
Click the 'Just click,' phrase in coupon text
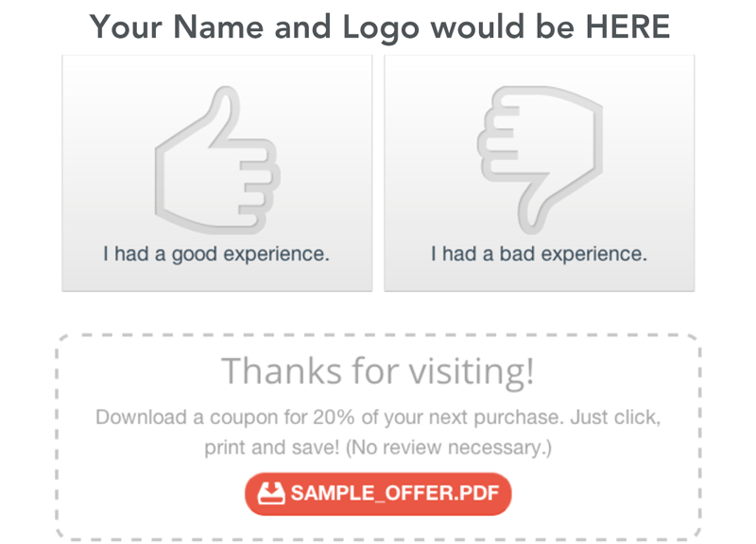coord(615,417)
